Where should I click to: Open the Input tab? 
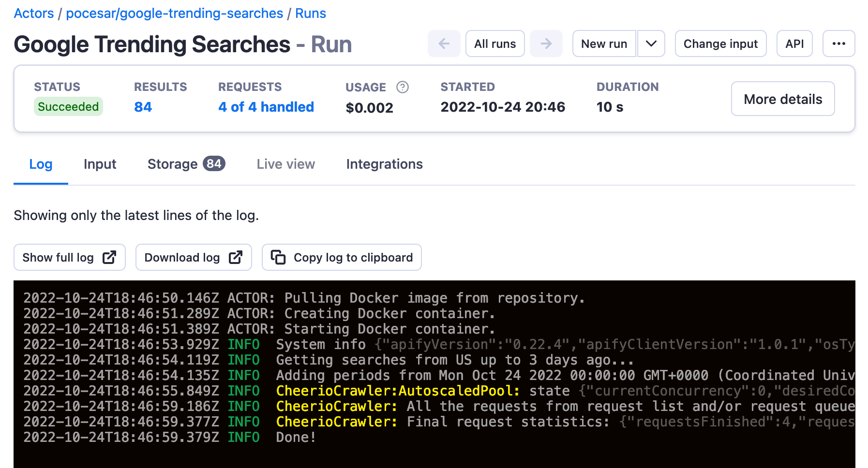[100, 164]
